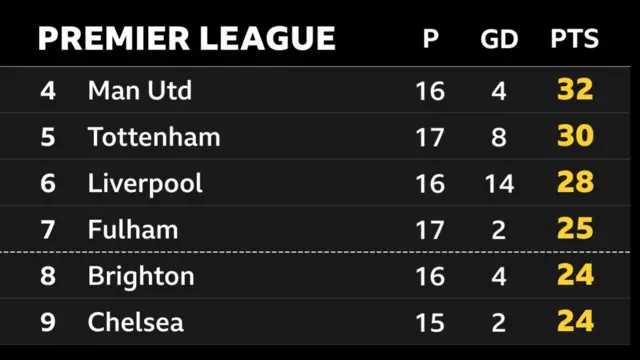Open the Fulham team name
Viewport: 640px width, 360px height.
[x=133, y=229]
